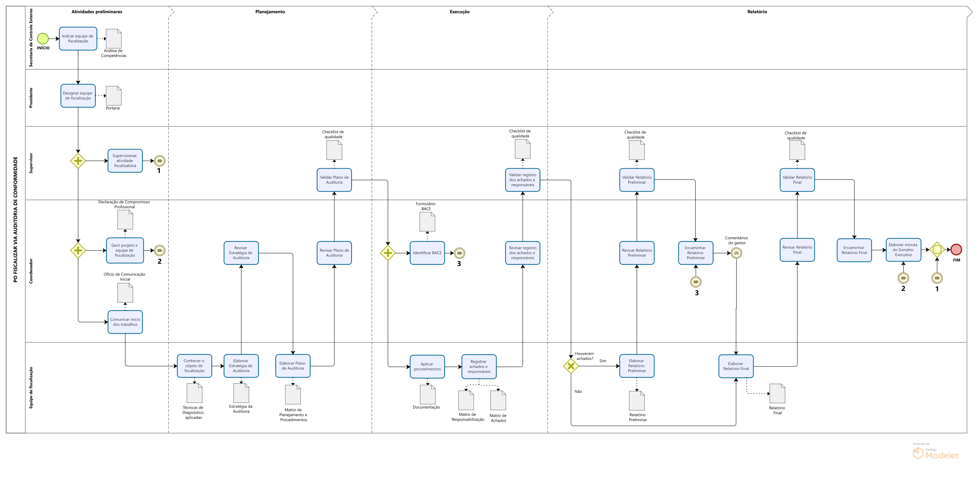Click the Execução phase header
Image resolution: width=980 pixels, height=489 pixels.
[x=460, y=12]
